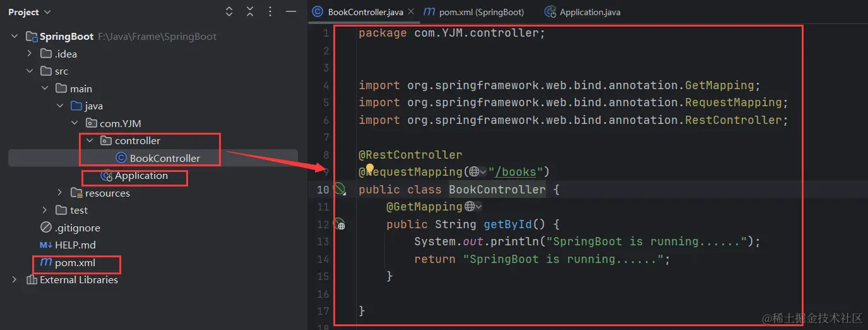Click the main folder icon
The width and height of the screenshot is (868, 330).
click(61, 89)
